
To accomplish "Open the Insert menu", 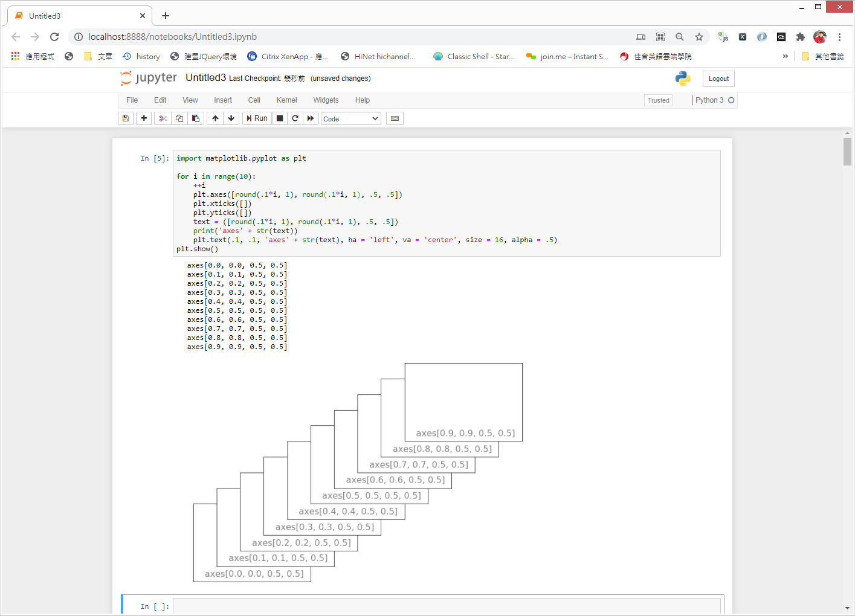I will coord(223,100).
